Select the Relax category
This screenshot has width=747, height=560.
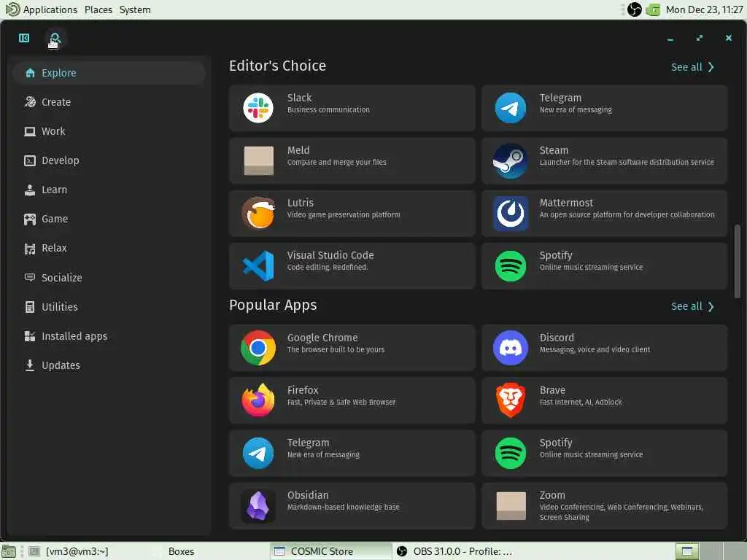point(109,248)
